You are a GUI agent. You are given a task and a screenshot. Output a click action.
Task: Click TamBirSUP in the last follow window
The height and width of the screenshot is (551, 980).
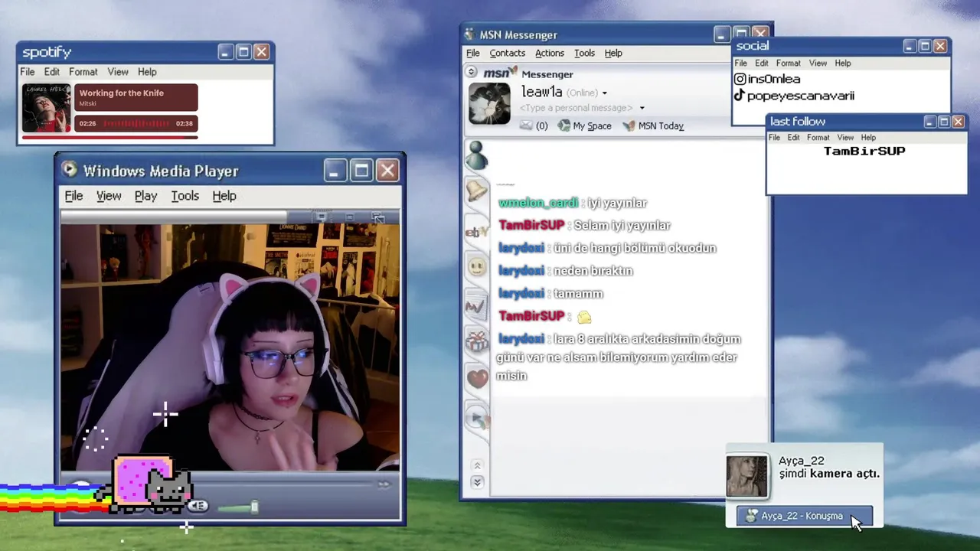(864, 151)
